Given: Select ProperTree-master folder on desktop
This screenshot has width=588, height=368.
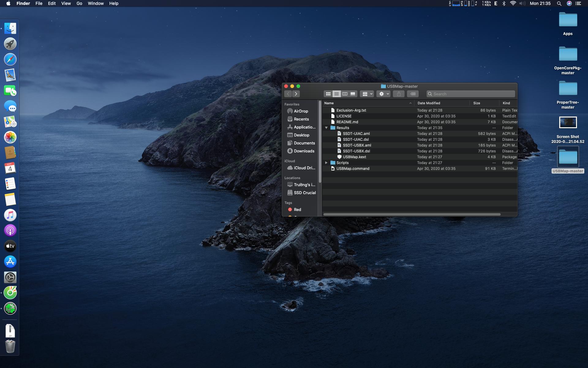Looking at the screenshot, I should (568, 88).
